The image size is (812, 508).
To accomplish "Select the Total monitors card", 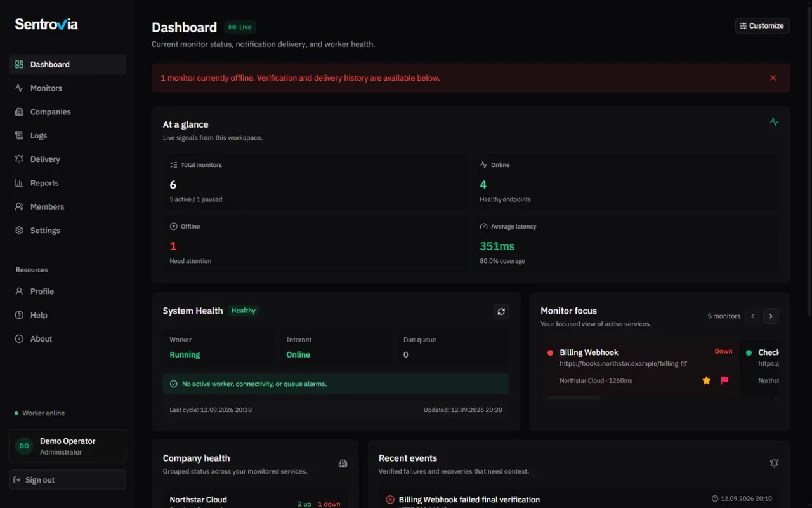I will tap(317, 182).
